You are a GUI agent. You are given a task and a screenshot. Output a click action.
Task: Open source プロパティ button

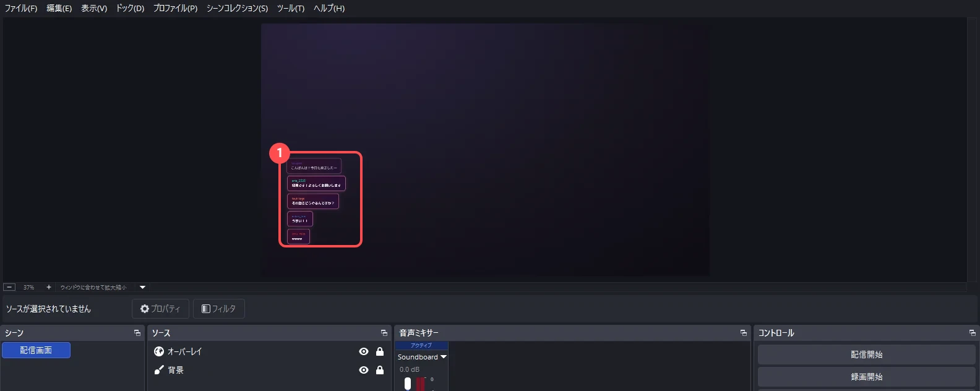click(160, 309)
